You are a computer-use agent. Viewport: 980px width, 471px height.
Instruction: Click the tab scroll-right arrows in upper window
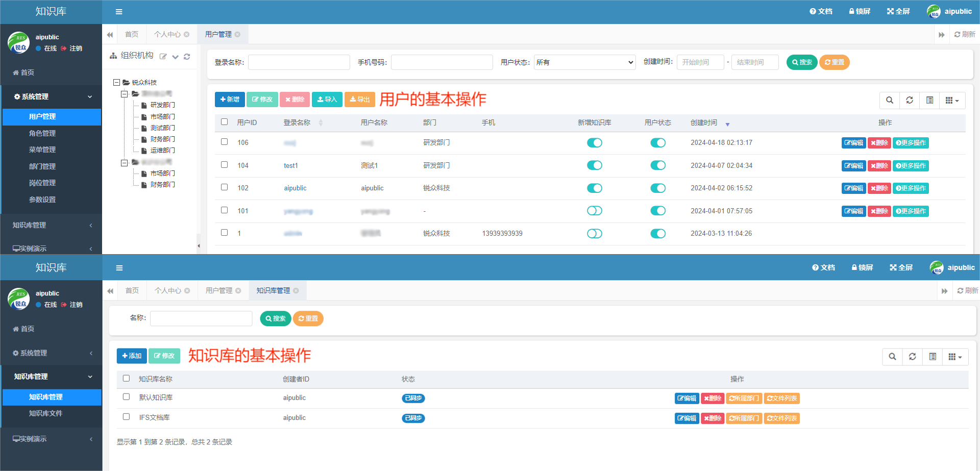[942, 35]
